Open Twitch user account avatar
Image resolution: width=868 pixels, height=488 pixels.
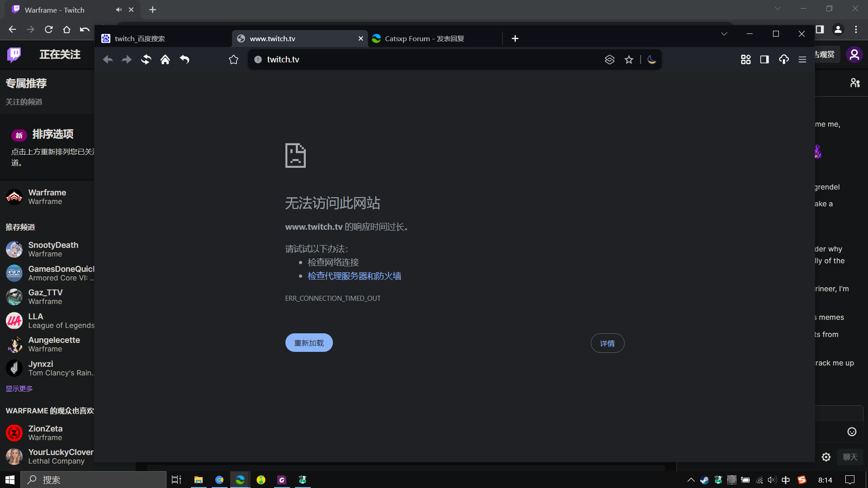(854, 55)
